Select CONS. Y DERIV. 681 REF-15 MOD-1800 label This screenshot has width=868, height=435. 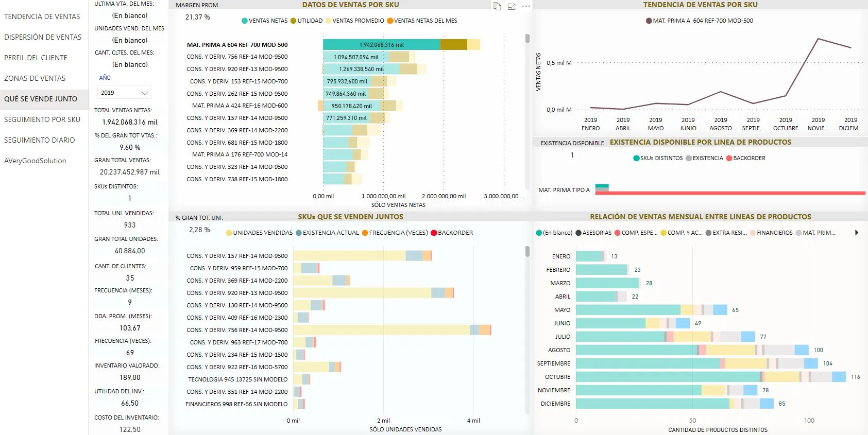pos(237,143)
